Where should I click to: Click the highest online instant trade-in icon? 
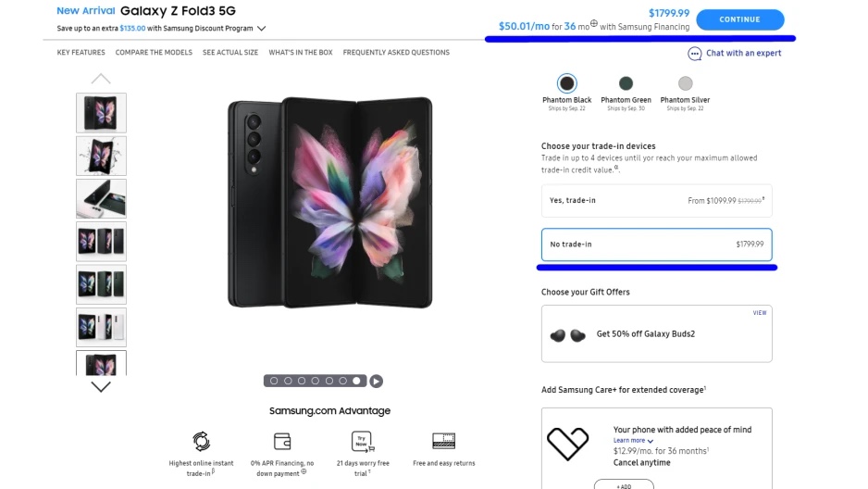point(201,442)
